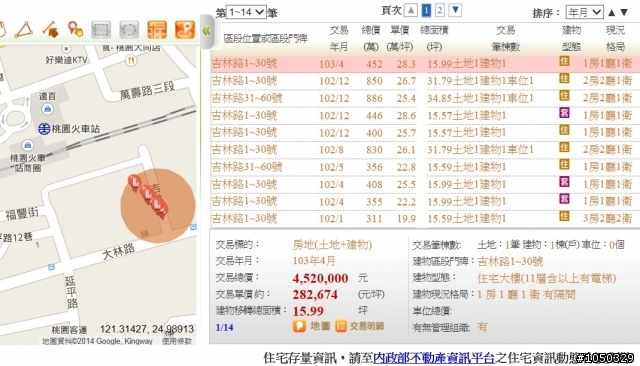This screenshot has height=366, width=640.
Task: Select results page 1
Action: (x=426, y=10)
